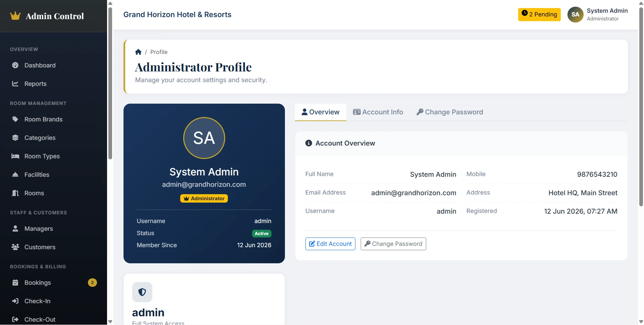Open Reports from the sidebar
The height and width of the screenshot is (325, 644).
tap(54, 84)
